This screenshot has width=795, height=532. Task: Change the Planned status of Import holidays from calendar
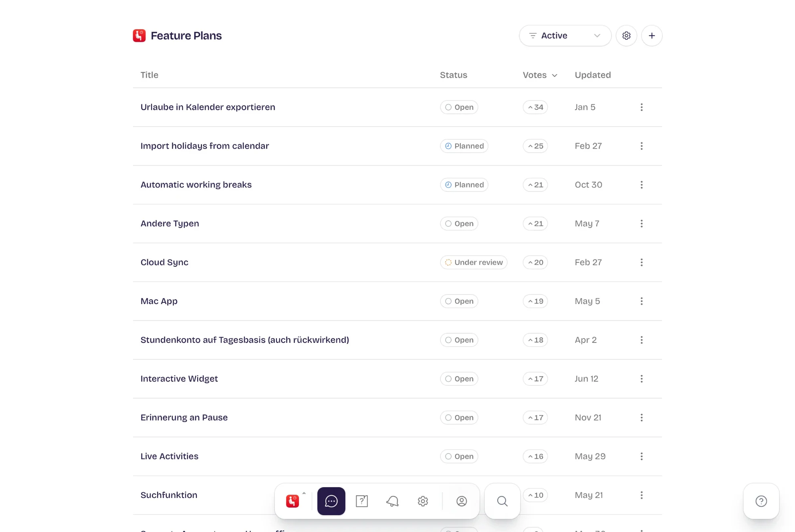(464, 146)
